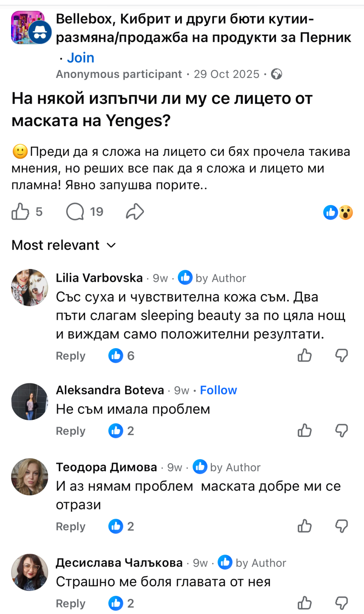Thumbs-up Lilia Varbovska's comment
Viewport: 364px width, 614px height.
tap(305, 355)
